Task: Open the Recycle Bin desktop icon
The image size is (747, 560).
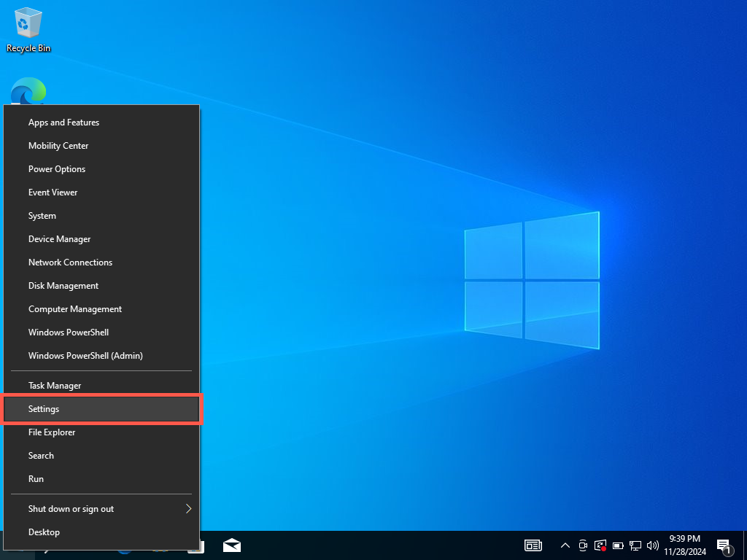Action: pos(28,29)
